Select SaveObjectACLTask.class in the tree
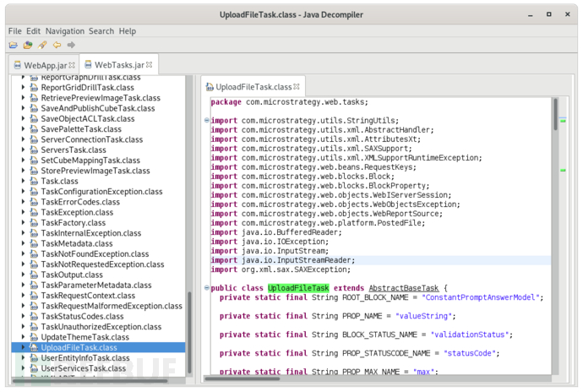The width and height of the screenshot is (583, 392). (88, 118)
